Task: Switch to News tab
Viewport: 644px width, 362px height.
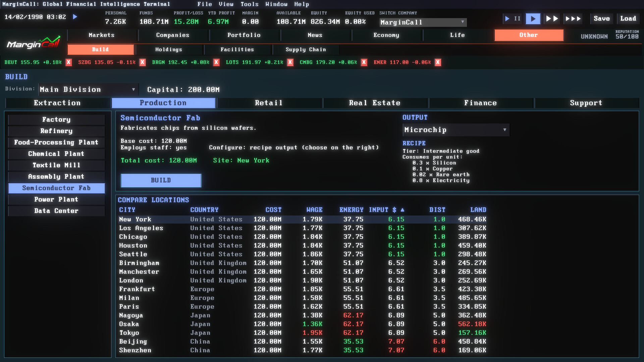Action: pos(315,35)
